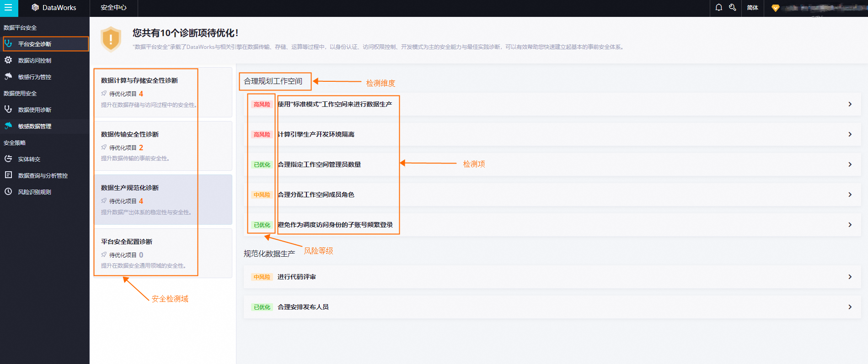The width and height of the screenshot is (868, 364).
Task: Open the hamburger menu at top left
Action: pyautogui.click(x=8, y=8)
